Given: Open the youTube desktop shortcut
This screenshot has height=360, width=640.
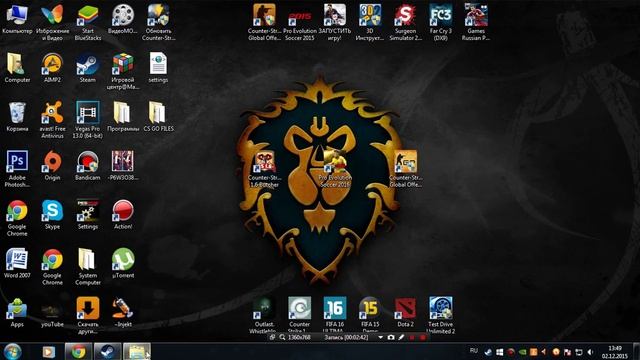Looking at the screenshot, I should [x=52, y=313].
